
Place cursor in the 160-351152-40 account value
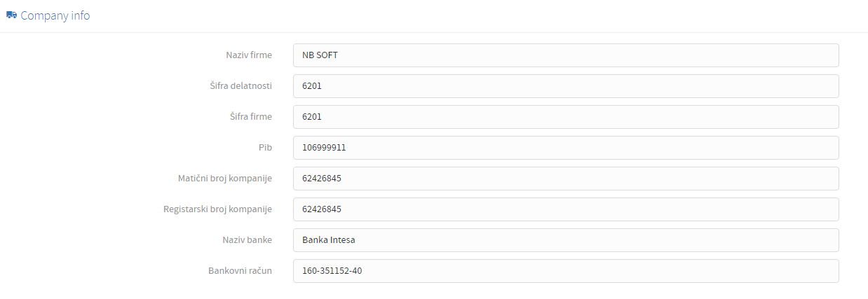click(x=332, y=271)
